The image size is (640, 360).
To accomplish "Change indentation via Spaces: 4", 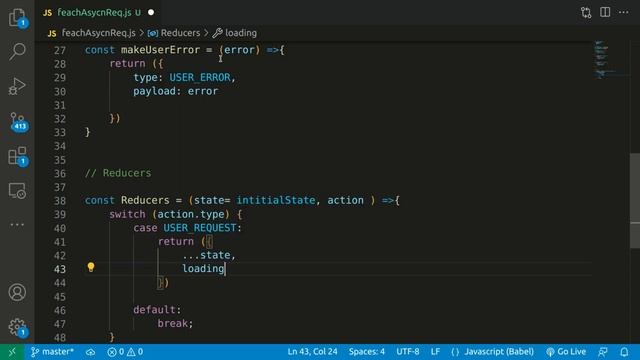I will [x=367, y=352].
